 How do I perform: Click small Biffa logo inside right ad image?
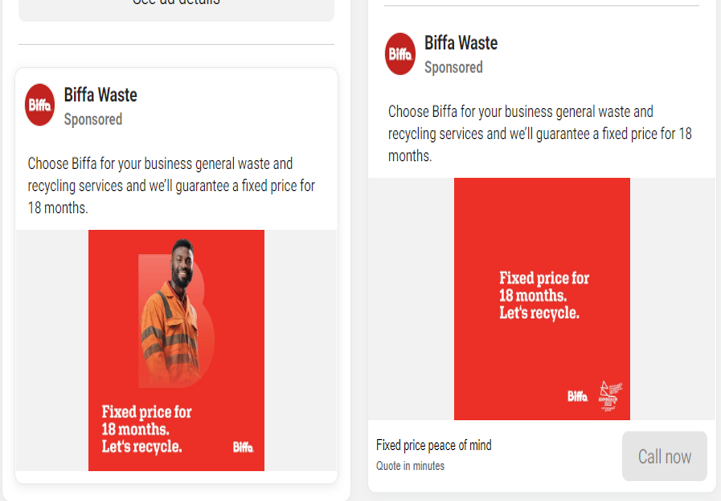coord(578,396)
